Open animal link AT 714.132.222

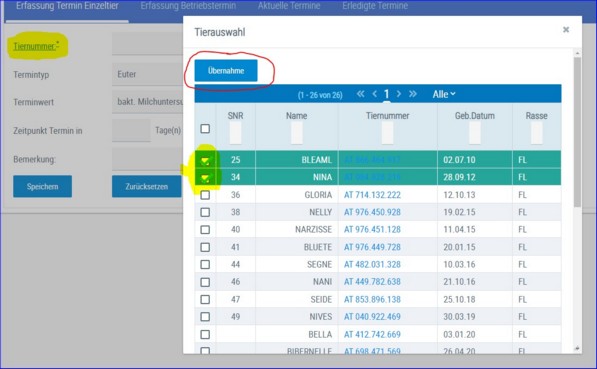click(372, 195)
